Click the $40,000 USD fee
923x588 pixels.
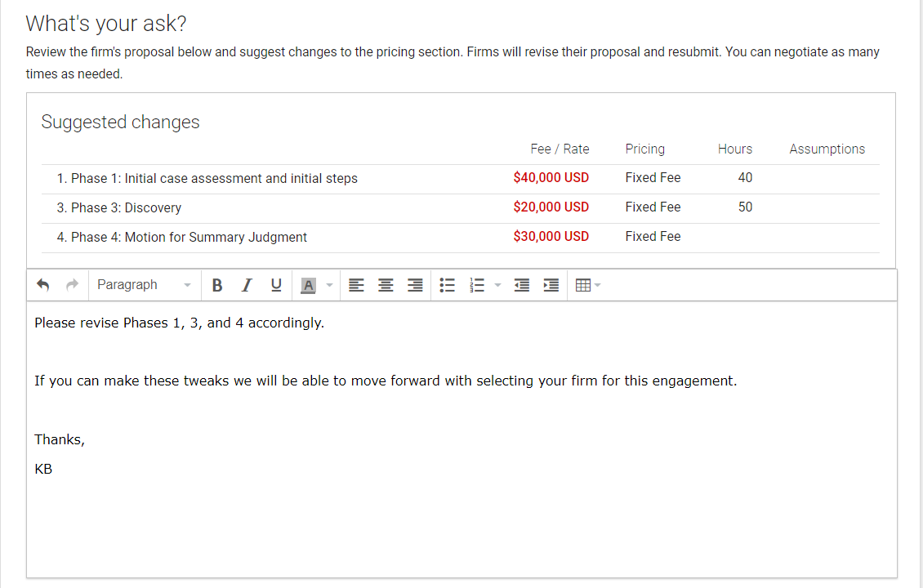551,178
